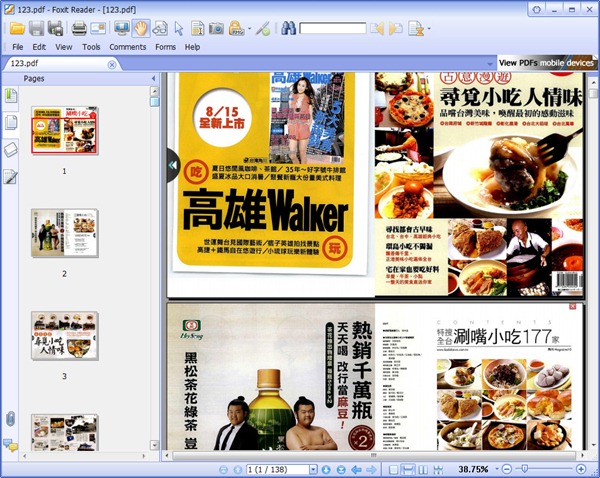The height and width of the screenshot is (478, 600).
Task: Click the Print icon
Action: click(79, 28)
